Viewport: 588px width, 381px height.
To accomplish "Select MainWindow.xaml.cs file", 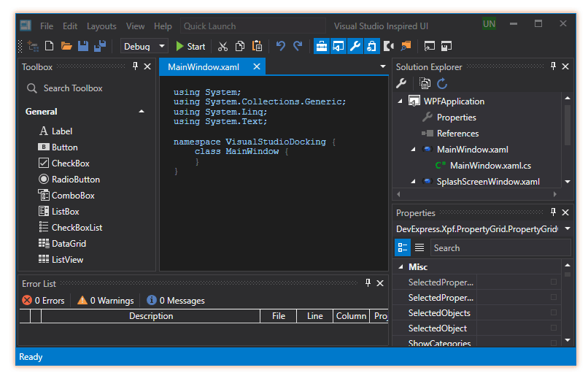I will coord(490,166).
